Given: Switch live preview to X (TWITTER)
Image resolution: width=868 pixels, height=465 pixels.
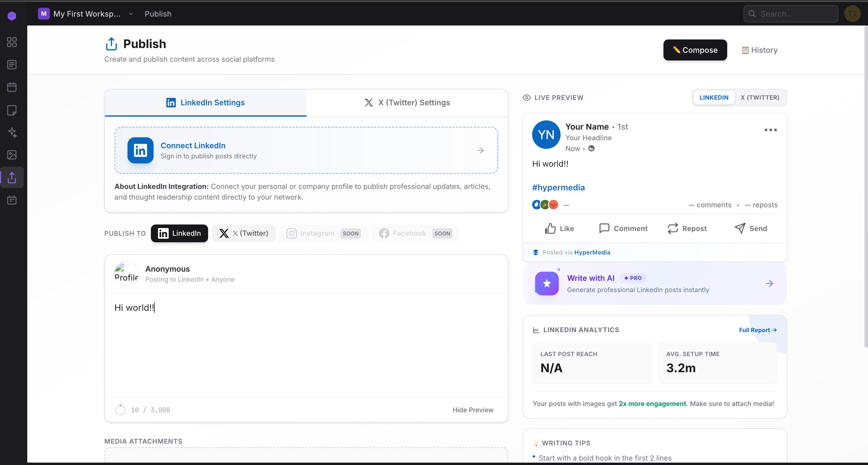Looking at the screenshot, I should pyautogui.click(x=760, y=98).
